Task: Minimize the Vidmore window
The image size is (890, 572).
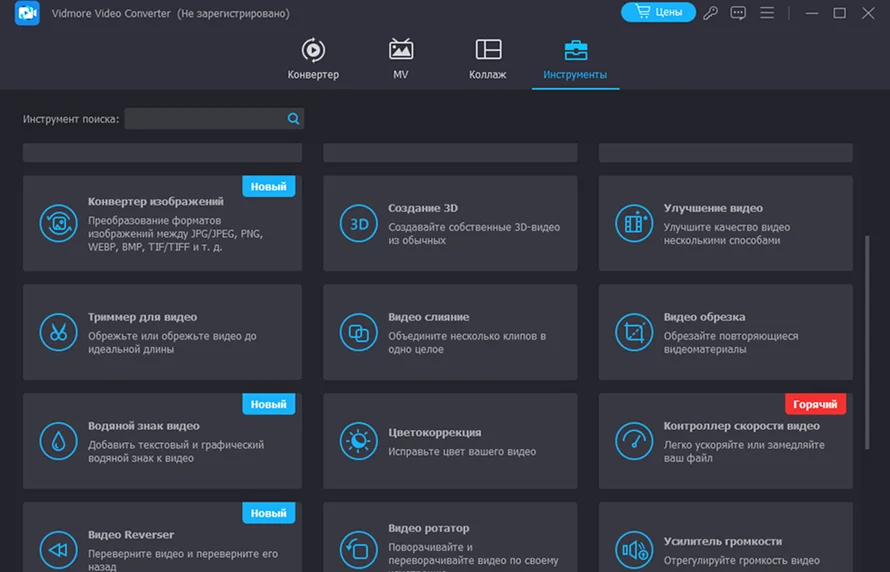Action: coord(812,12)
